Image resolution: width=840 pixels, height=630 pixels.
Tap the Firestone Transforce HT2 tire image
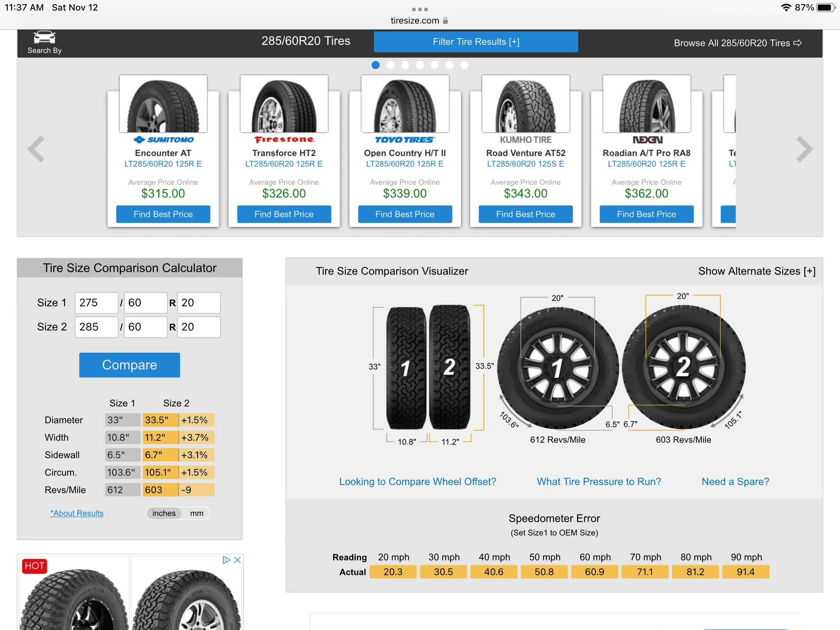284,103
